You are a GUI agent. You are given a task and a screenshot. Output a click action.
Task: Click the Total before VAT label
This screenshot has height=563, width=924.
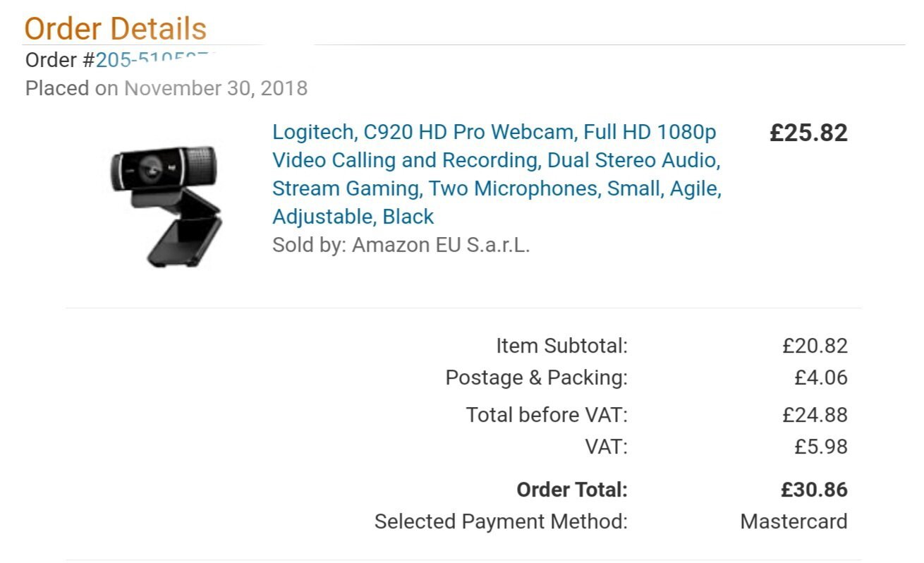[x=547, y=415]
